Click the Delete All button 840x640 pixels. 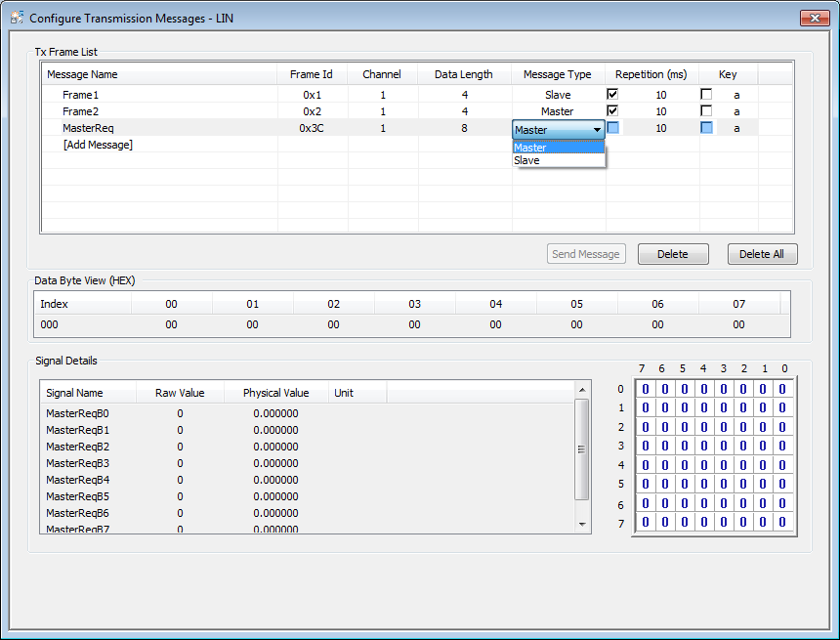coord(762,254)
